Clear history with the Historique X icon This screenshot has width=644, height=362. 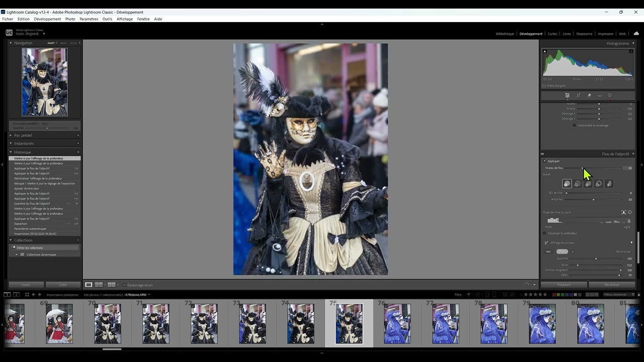[x=78, y=152]
